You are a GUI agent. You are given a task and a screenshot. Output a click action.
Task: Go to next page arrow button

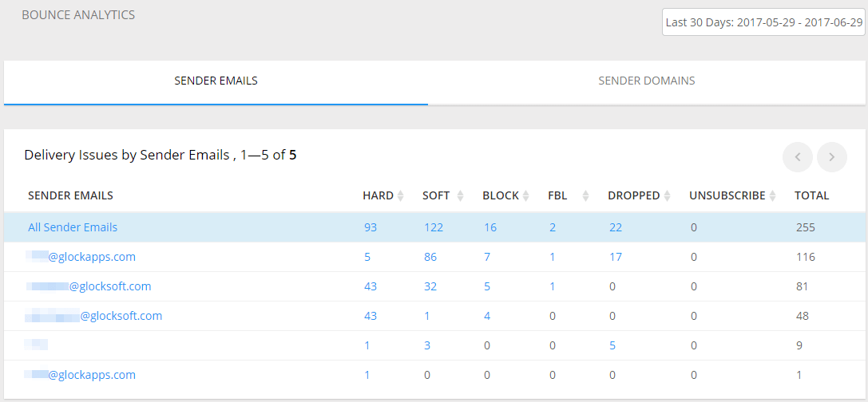[832, 157]
